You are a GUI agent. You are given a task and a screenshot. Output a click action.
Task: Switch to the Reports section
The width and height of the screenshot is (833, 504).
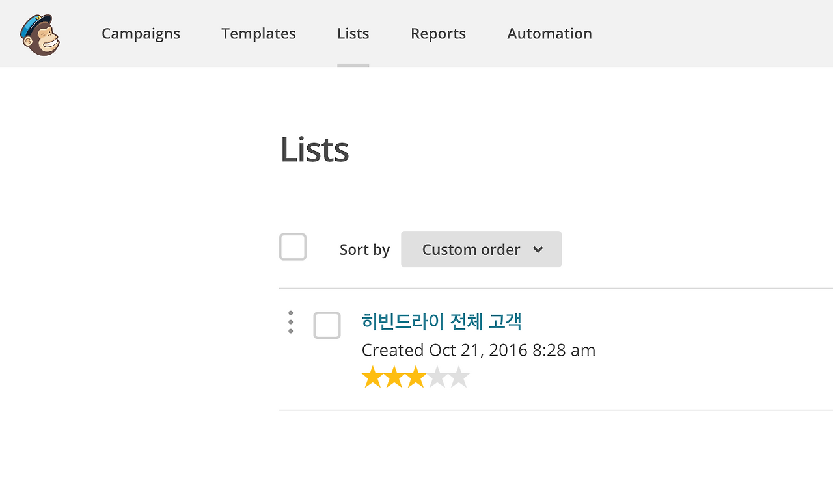click(x=438, y=33)
